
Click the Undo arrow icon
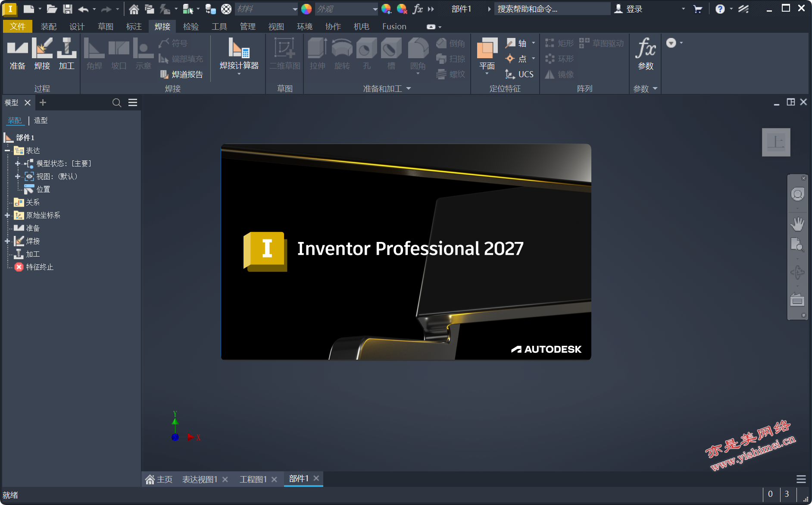click(x=84, y=9)
